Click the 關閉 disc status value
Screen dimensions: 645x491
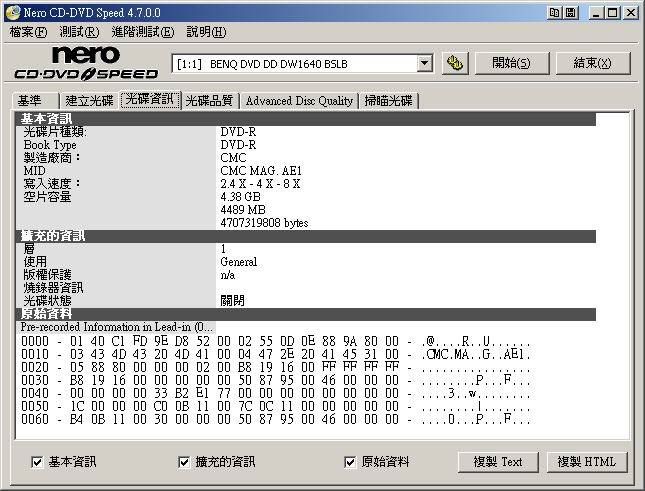pyautogui.click(x=232, y=301)
